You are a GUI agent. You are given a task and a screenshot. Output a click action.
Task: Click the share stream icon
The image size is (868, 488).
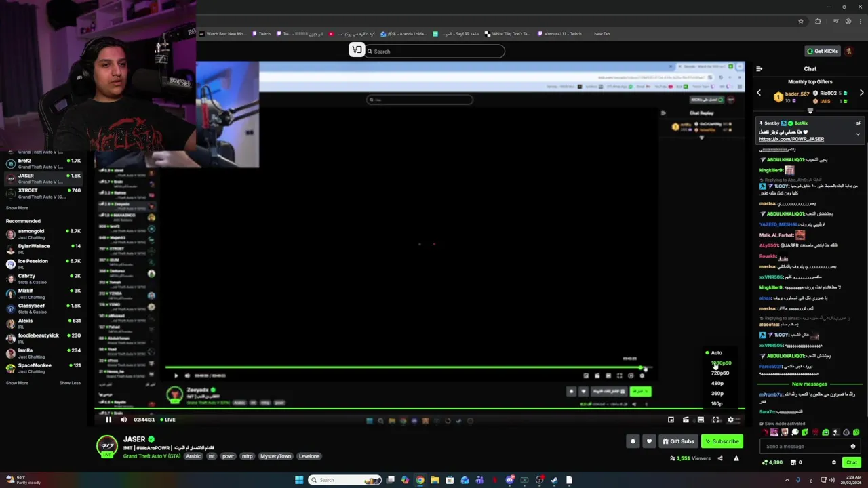click(720, 458)
